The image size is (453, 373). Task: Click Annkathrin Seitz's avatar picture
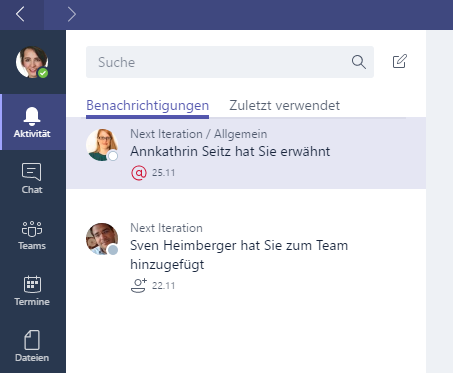click(102, 145)
